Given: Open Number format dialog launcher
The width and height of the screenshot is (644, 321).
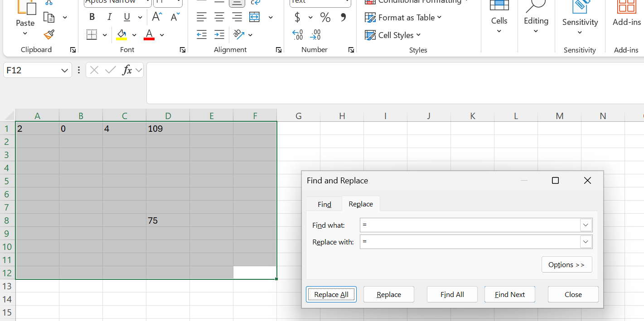Looking at the screenshot, I should pos(351,50).
